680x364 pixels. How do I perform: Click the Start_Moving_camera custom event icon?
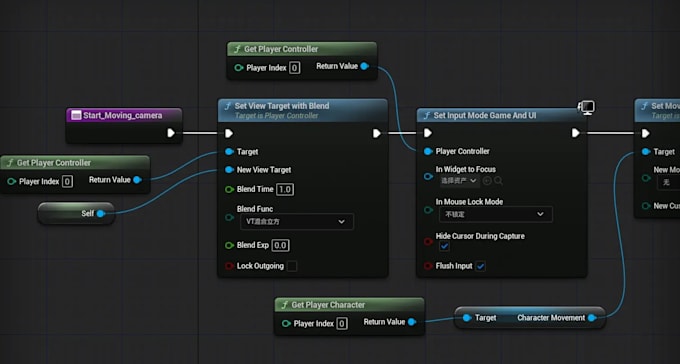pyautogui.click(x=76, y=115)
